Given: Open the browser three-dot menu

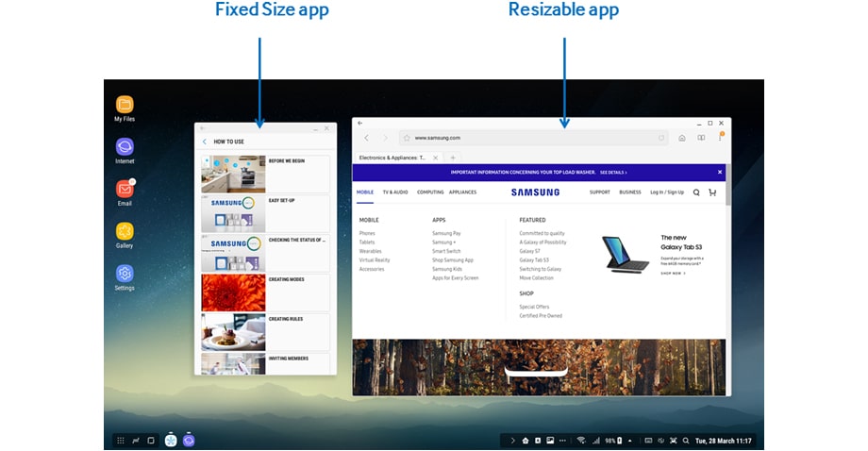Looking at the screenshot, I should [720, 138].
